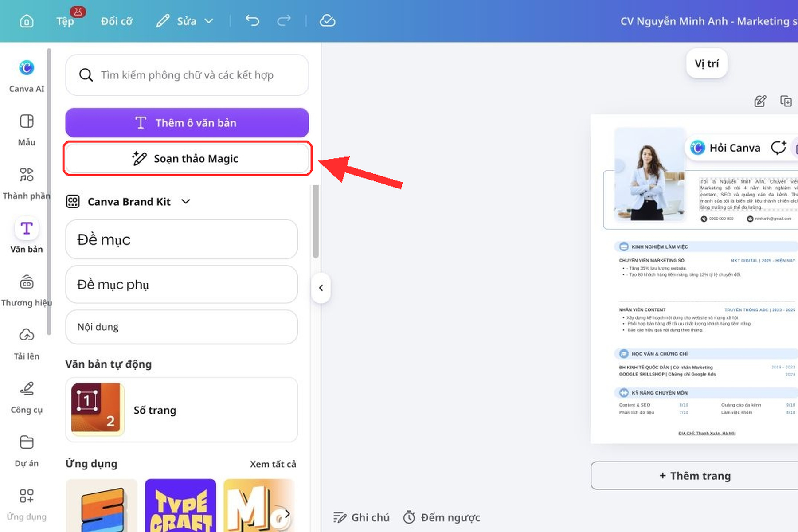The image size is (798, 532).
Task: Click Thêm trang to add page
Action: point(695,476)
